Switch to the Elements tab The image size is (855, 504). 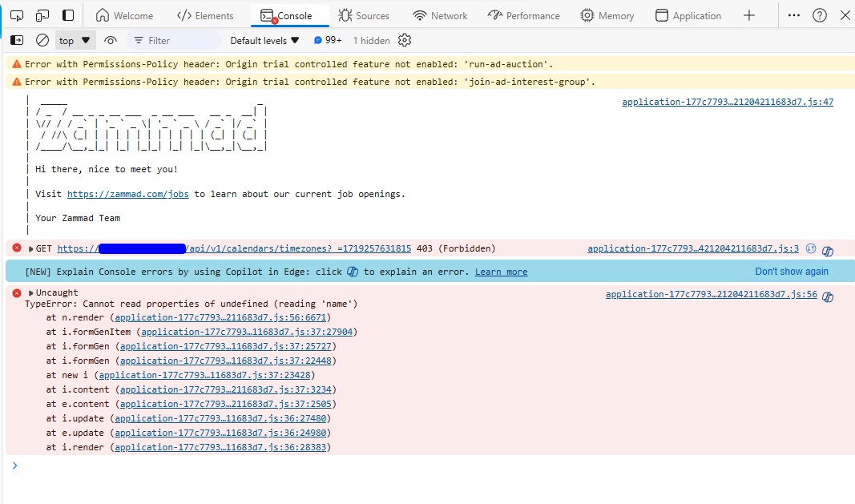pos(205,16)
